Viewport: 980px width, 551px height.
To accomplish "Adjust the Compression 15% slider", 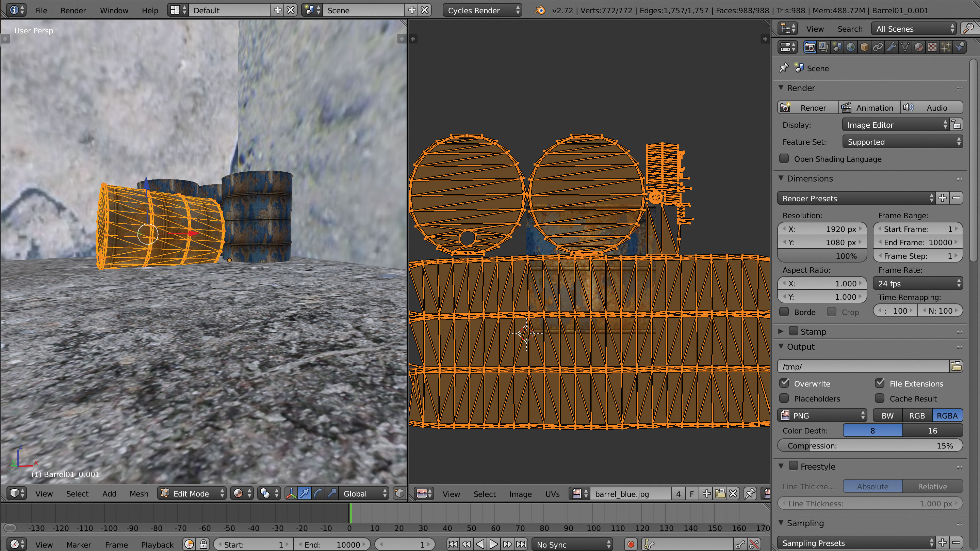I will coord(870,445).
